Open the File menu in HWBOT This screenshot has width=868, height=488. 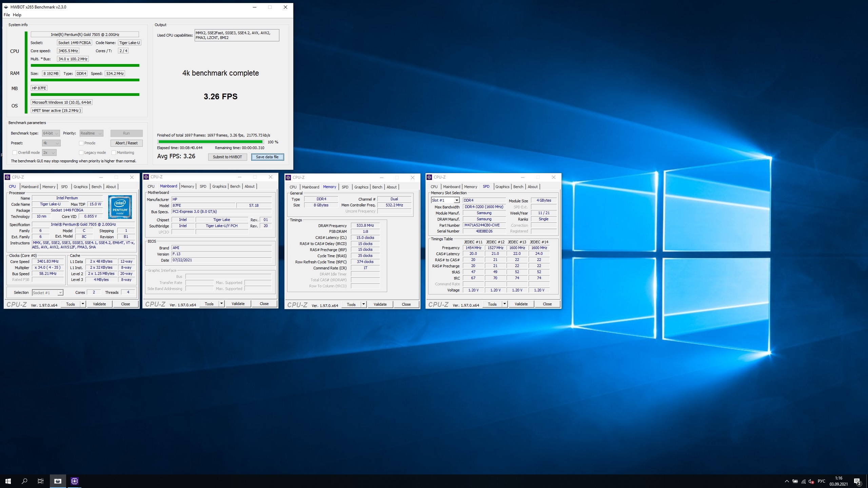[7, 15]
